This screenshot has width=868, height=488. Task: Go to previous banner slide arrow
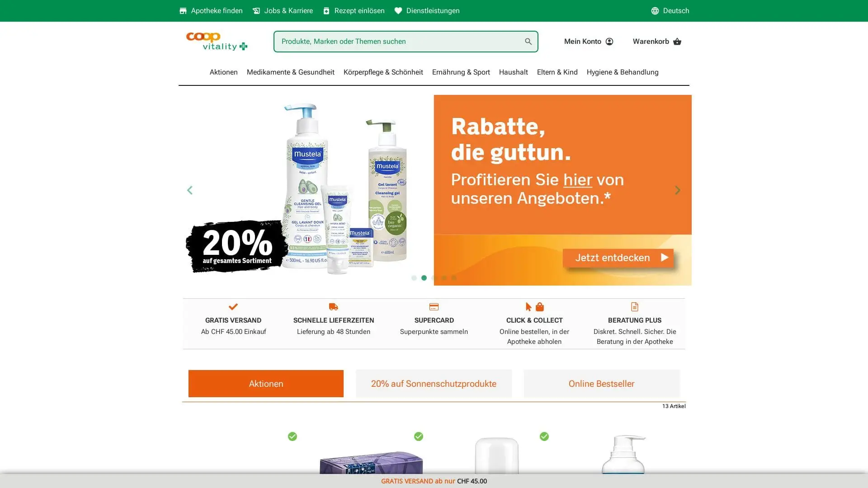click(x=190, y=190)
